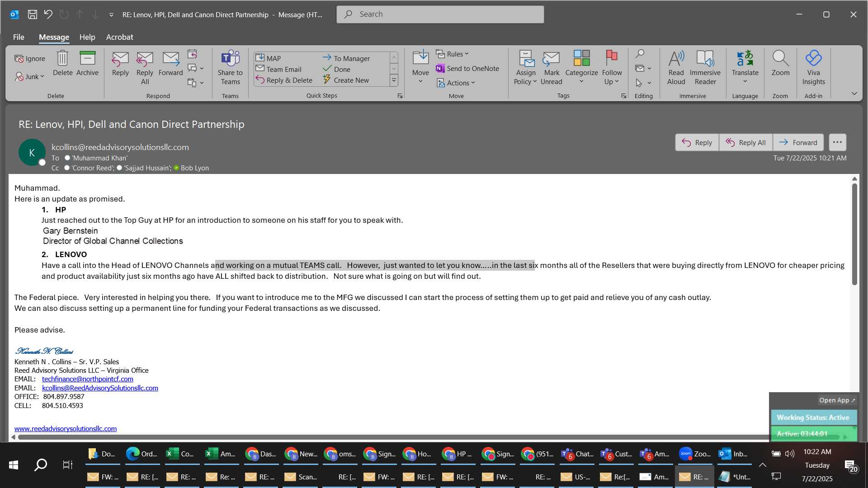
Task: Click the meeting reply icon in Respond group
Action: click(x=192, y=54)
